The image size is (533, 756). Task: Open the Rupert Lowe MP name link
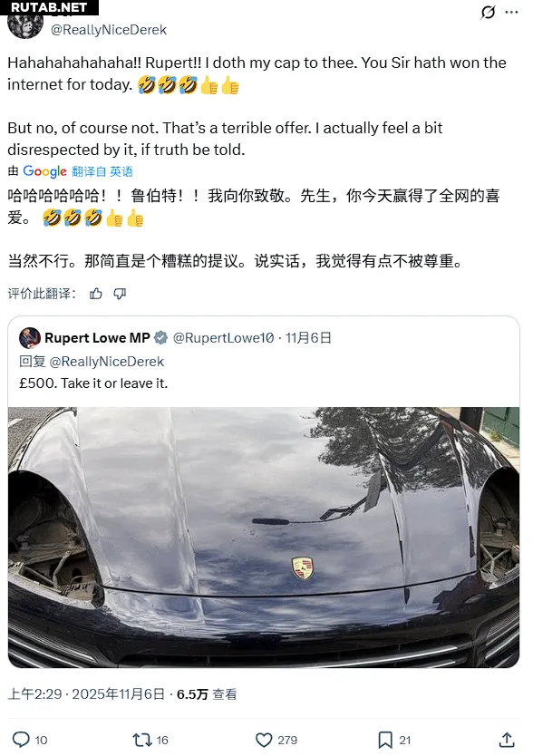(x=97, y=338)
